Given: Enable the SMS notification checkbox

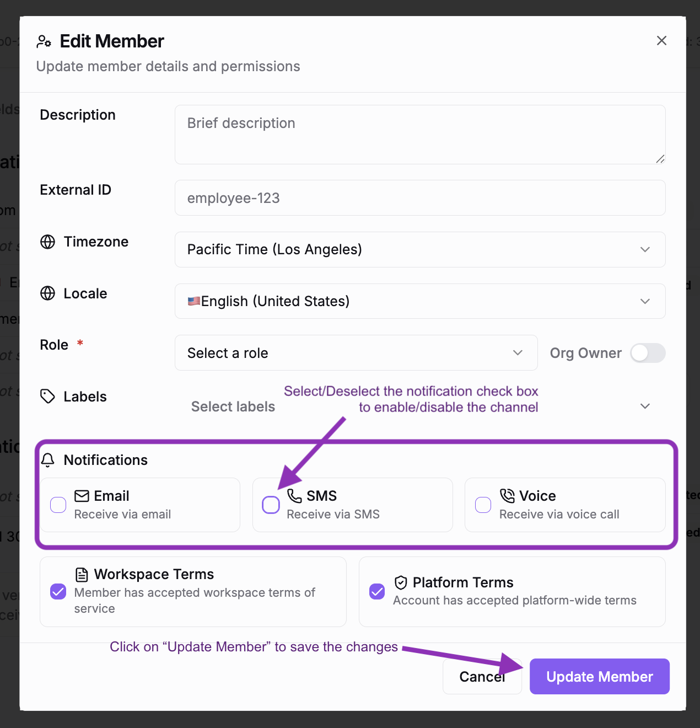Looking at the screenshot, I should (271, 504).
